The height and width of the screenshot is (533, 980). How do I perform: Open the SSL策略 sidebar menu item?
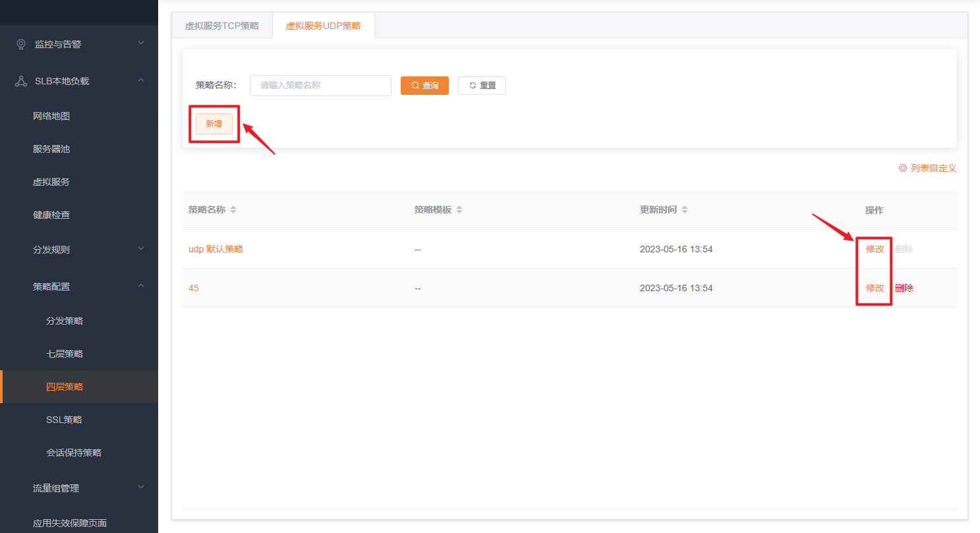coord(64,420)
